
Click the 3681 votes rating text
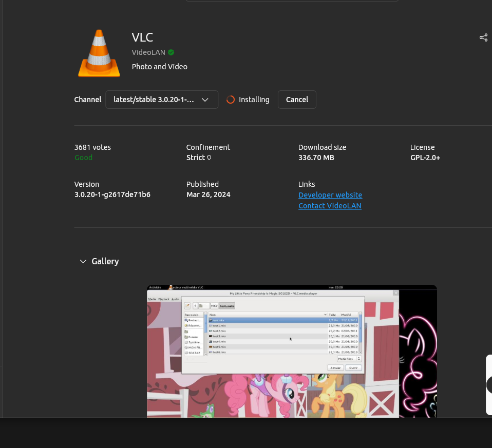click(92, 147)
